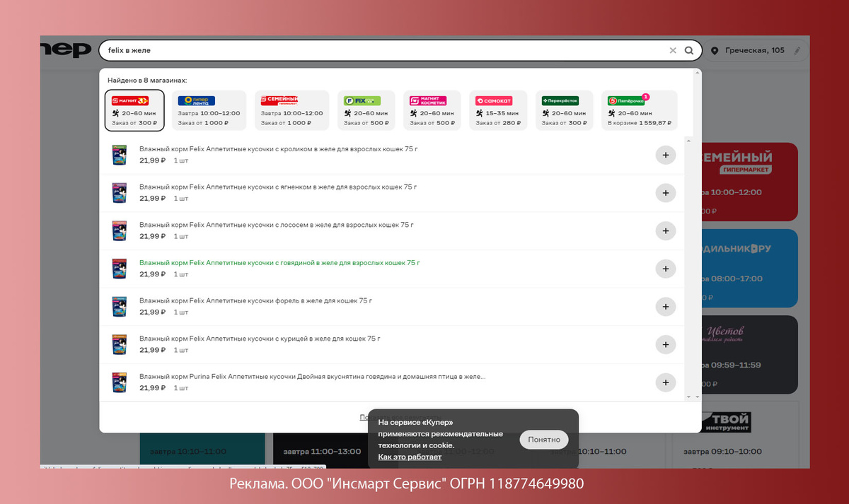The image size is (849, 504).
Task: Add Felix с говядиной to cart
Action: tap(665, 269)
